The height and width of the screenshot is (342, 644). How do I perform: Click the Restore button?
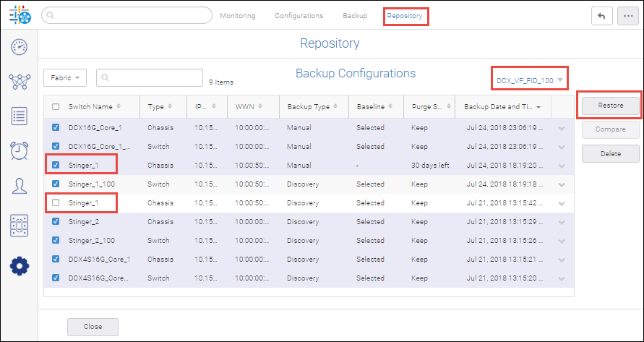[x=610, y=106]
